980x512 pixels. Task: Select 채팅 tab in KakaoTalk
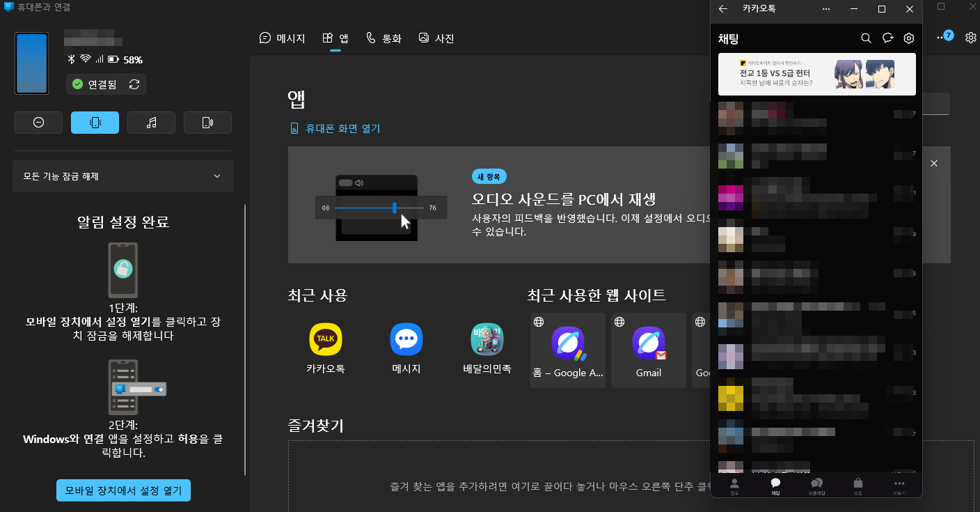(x=775, y=486)
